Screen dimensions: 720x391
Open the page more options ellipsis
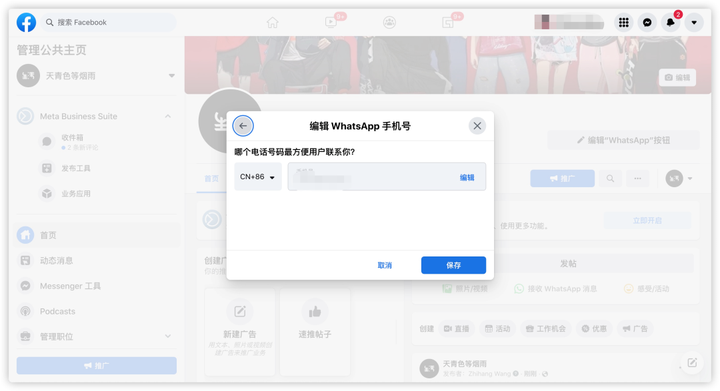[638, 178]
